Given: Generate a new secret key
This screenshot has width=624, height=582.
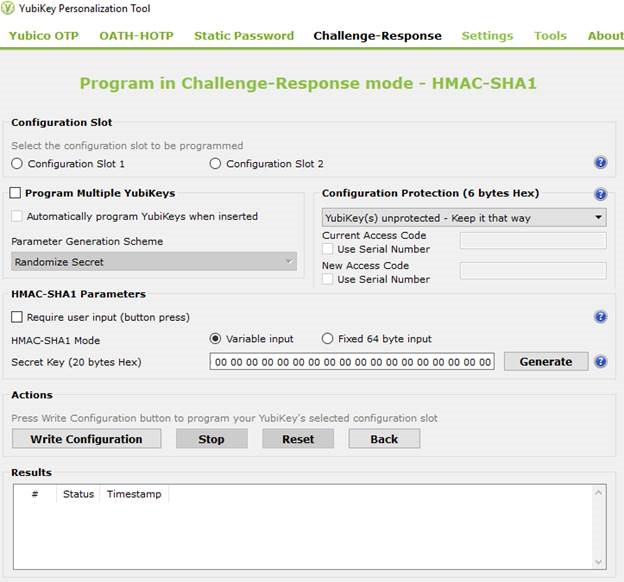Looking at the screenshot, I should pos(546,361).
